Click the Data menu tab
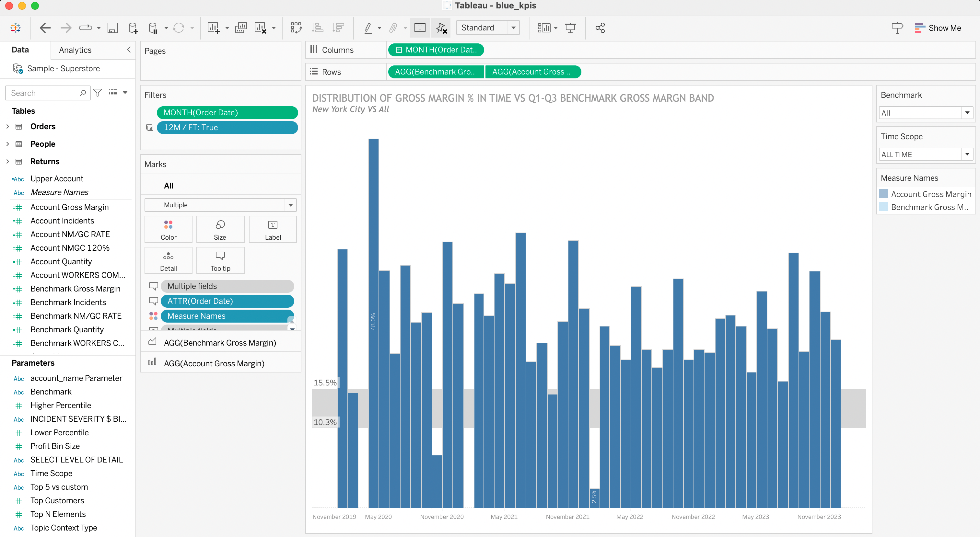The width and height of the screenshot is (980, 537). coord(20,50)
